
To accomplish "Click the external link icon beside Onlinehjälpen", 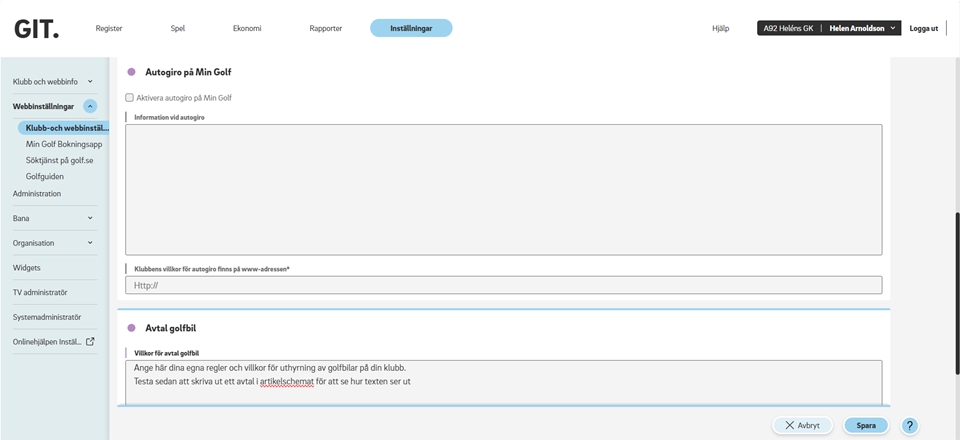I will (91, 341).
